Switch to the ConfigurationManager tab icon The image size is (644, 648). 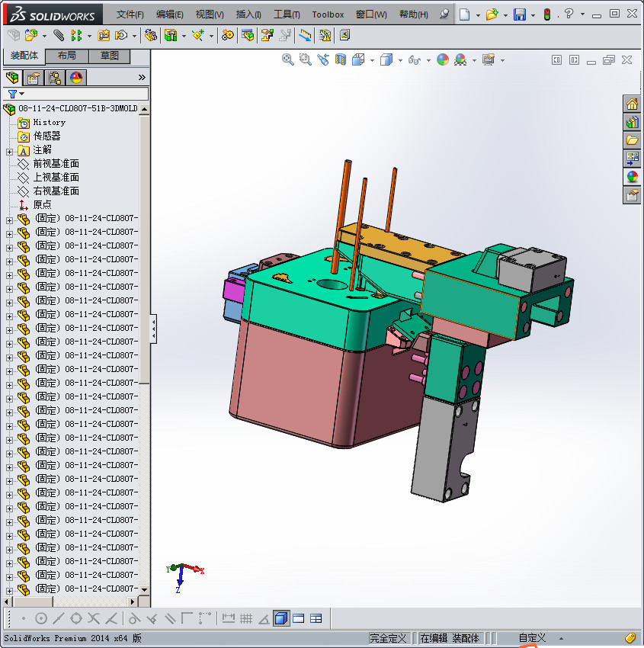point(55,78)
